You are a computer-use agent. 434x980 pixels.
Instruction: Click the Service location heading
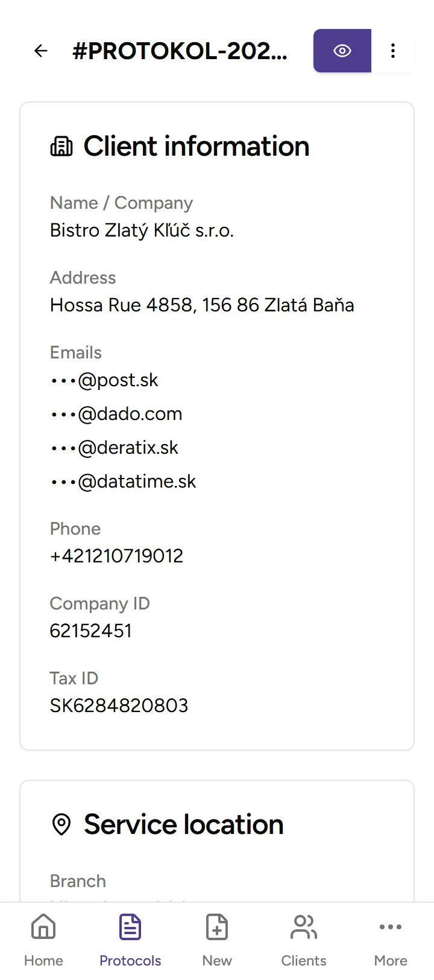[183, 824]
